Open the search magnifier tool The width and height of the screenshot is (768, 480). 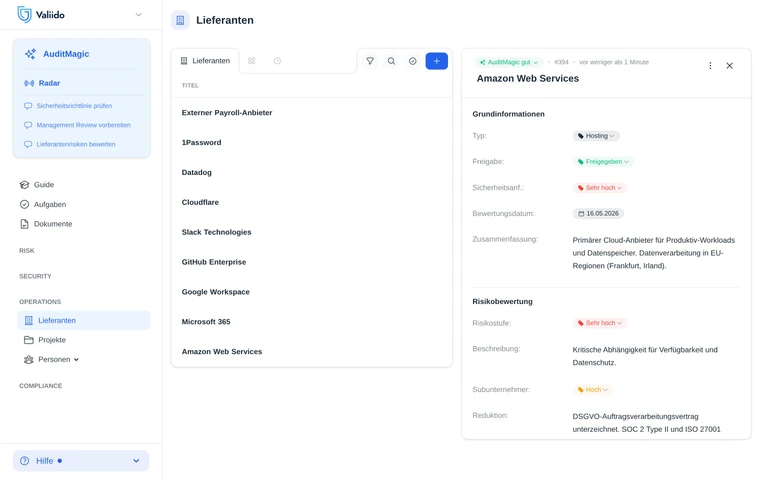391,61
